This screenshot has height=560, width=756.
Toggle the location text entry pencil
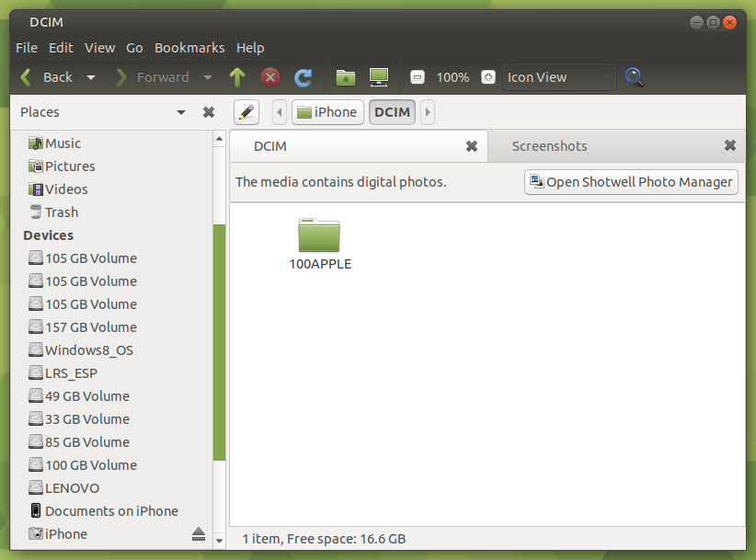pos(246,112)
